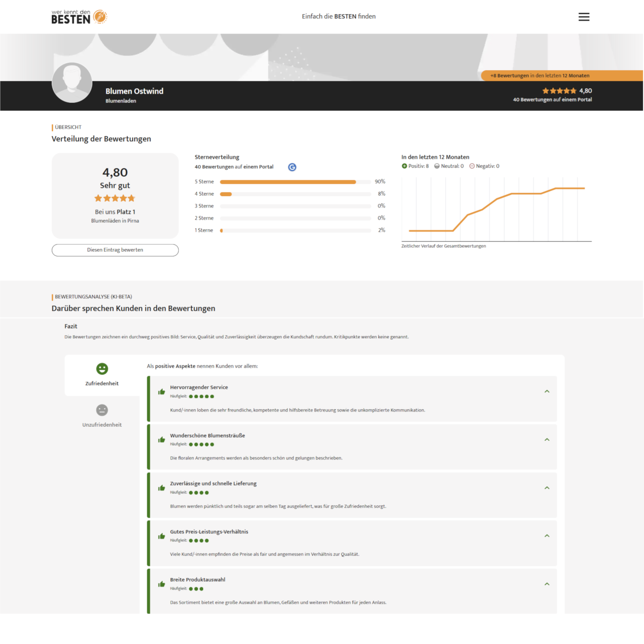Click thumbs-up icon beside Hervorragender Service
Viewport: 644px width, 644px height.
(162, 392)
